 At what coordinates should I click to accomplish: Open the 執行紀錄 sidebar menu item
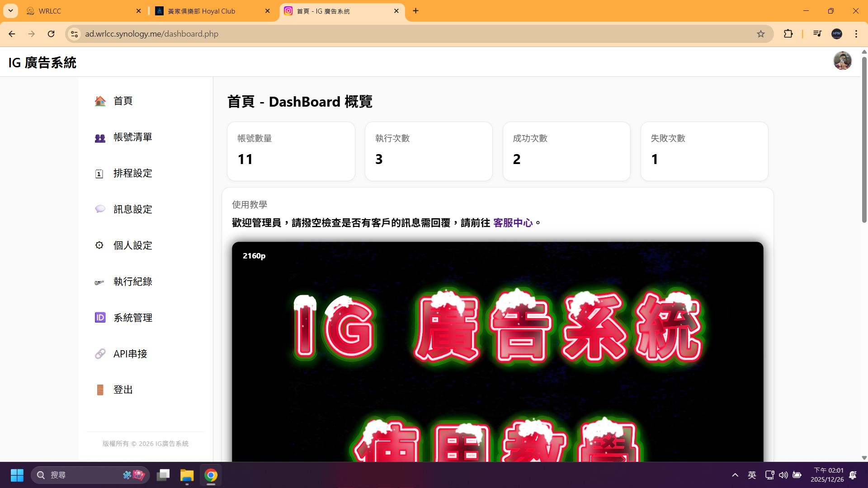click(x=132, y=282)
